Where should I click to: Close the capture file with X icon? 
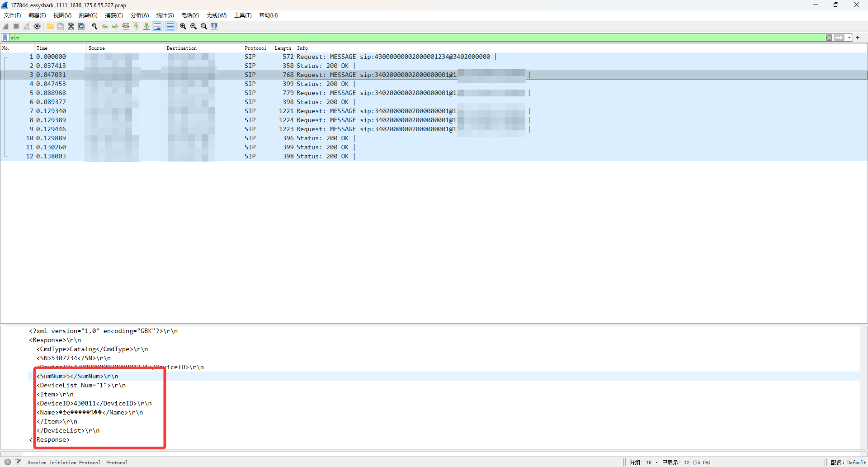point(71,26)
